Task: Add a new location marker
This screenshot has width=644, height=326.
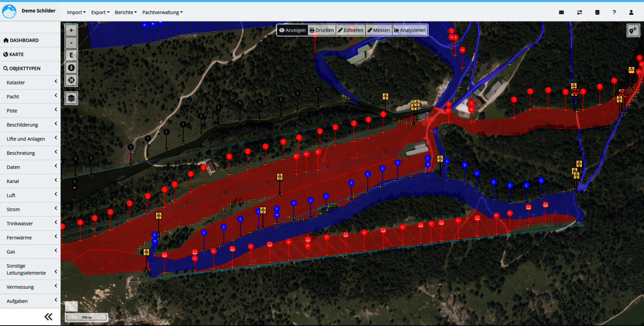Action: click(x=633, y=30)
